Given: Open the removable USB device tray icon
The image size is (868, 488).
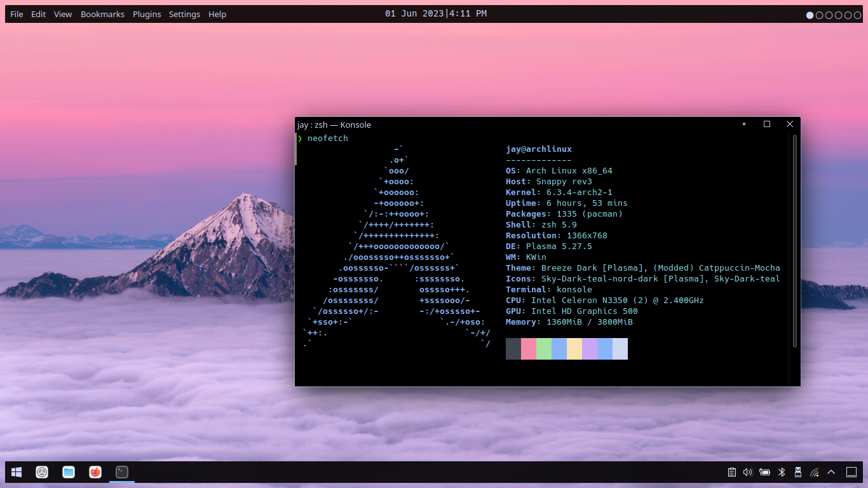Looking at the screenshot, I should click(x=798, y=472).
